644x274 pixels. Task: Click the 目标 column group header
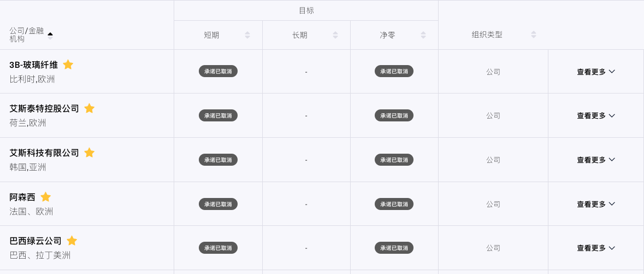coord(306,11)
